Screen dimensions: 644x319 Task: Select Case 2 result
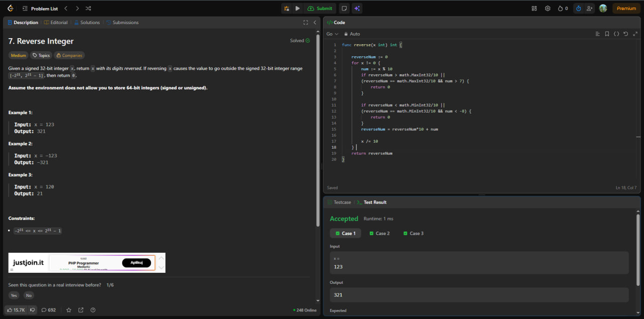pyautogui.click(x=379, y=234)
